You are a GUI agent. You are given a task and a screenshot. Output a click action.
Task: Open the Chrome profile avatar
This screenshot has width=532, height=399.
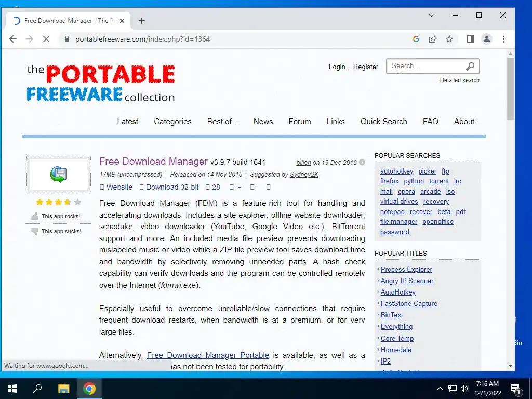pyautogui.click(x=486, y=39)
